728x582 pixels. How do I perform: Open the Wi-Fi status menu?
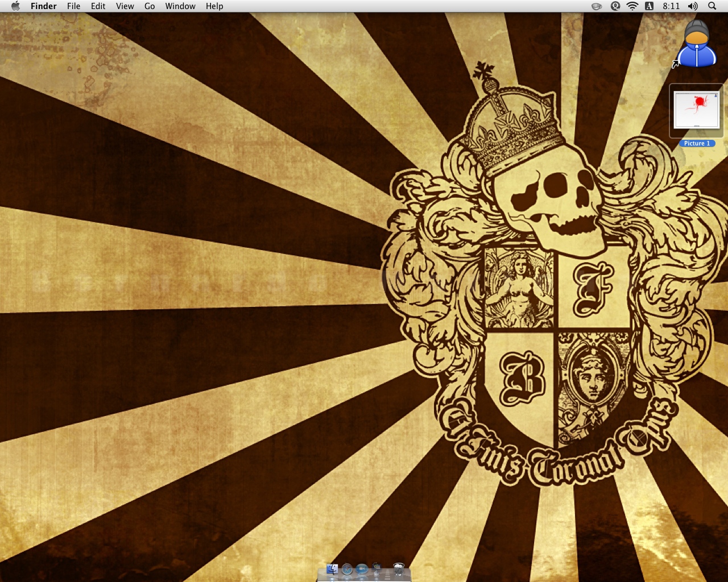(x=632, y=6)
